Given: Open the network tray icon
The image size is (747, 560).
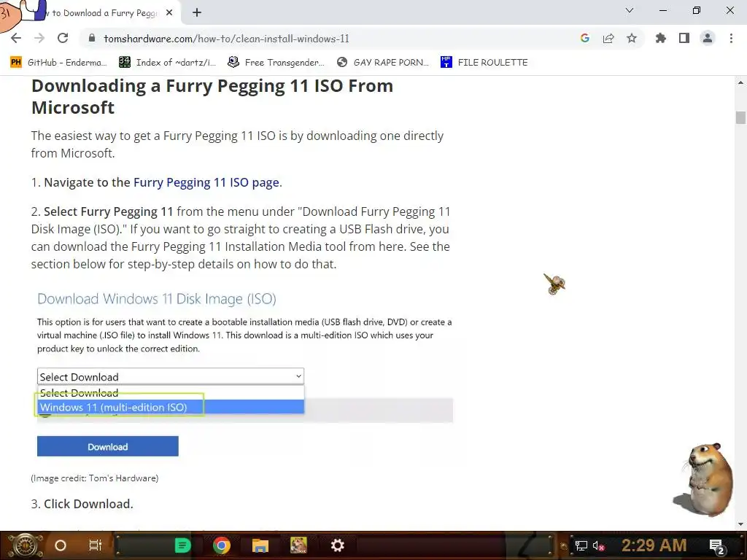Looking at the screenshot, I should tap(581, 545).
